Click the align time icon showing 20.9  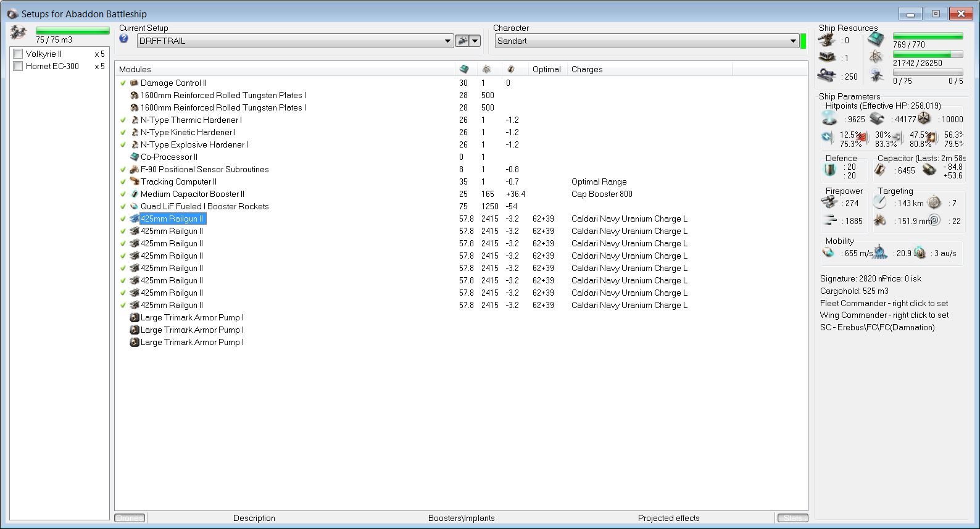(x=880, y=252)
